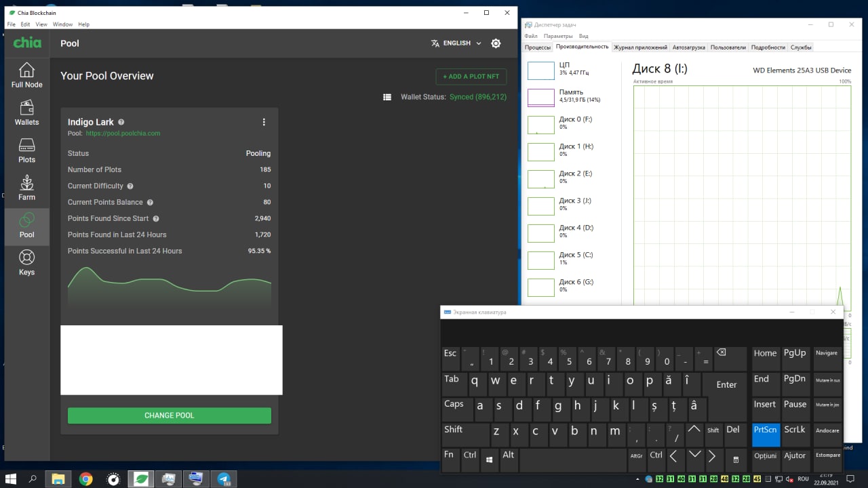Open File menu in Chia window
Viewport: 868px width, 488px height.
[x=11, y=24]
